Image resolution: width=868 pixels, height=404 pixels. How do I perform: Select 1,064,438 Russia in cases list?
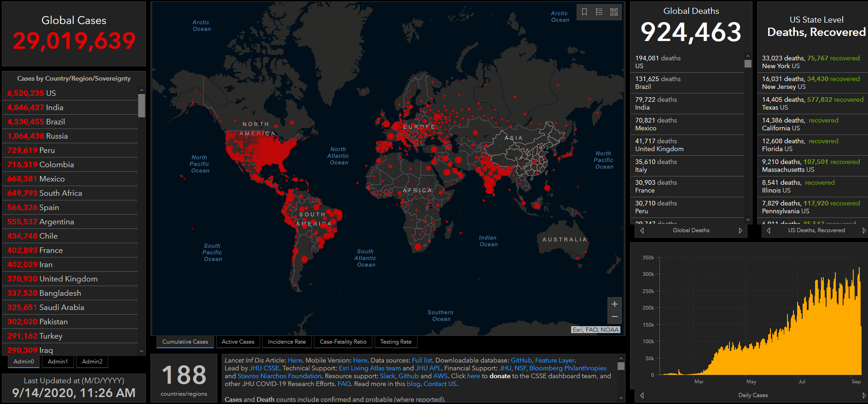70,136
